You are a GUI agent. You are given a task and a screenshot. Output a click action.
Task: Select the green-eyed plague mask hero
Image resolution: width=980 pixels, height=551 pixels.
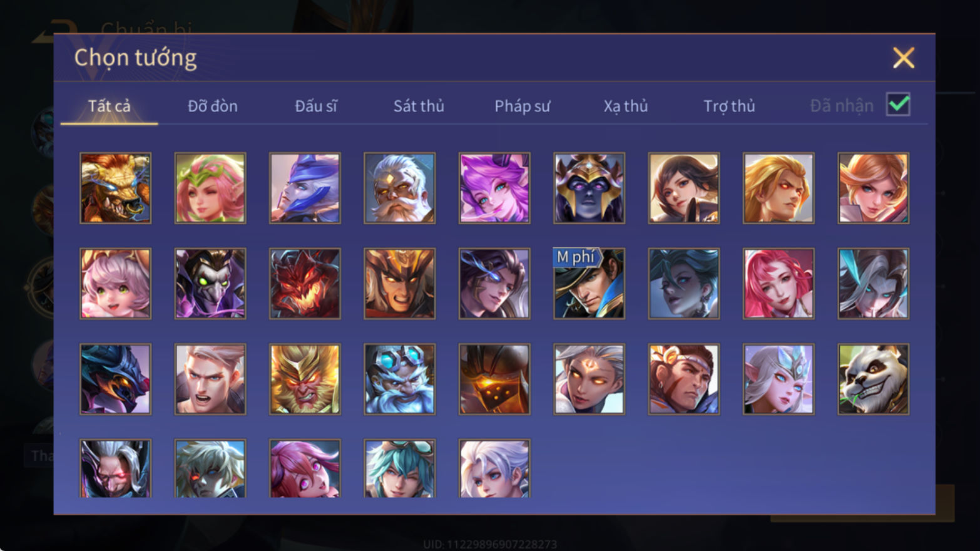[210, 284]
